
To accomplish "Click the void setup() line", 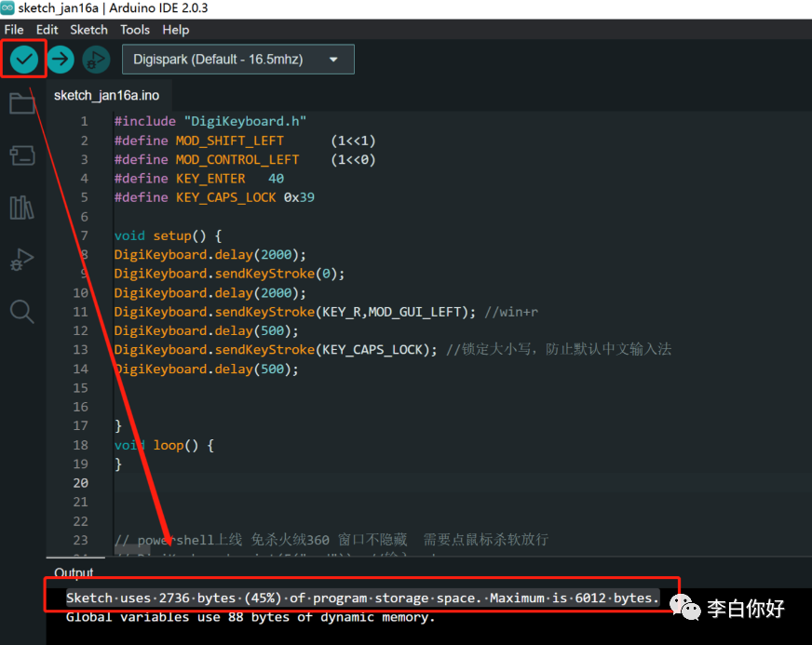I will click(168, 236).
